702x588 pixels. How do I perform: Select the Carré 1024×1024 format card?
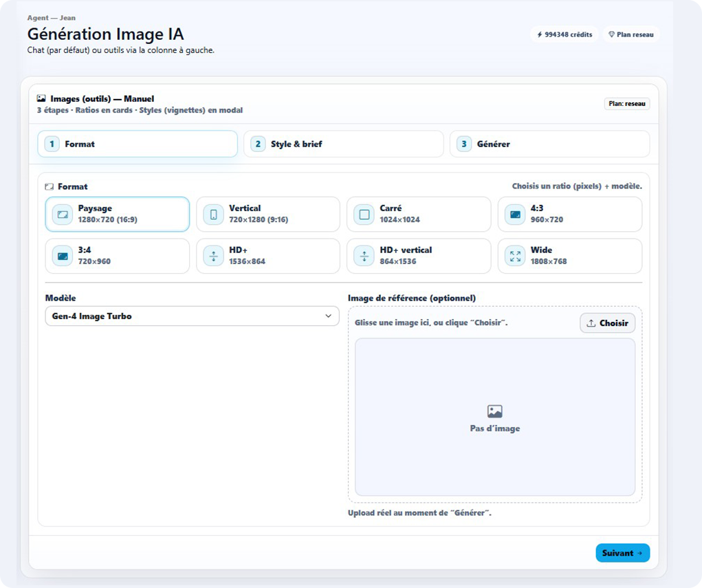pos(419,215)
